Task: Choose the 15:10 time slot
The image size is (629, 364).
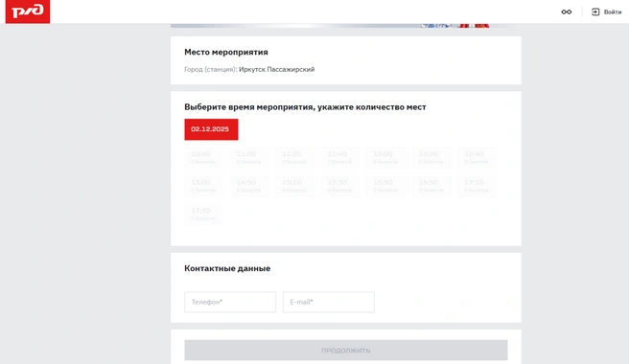Action: [x=294, y=186]
